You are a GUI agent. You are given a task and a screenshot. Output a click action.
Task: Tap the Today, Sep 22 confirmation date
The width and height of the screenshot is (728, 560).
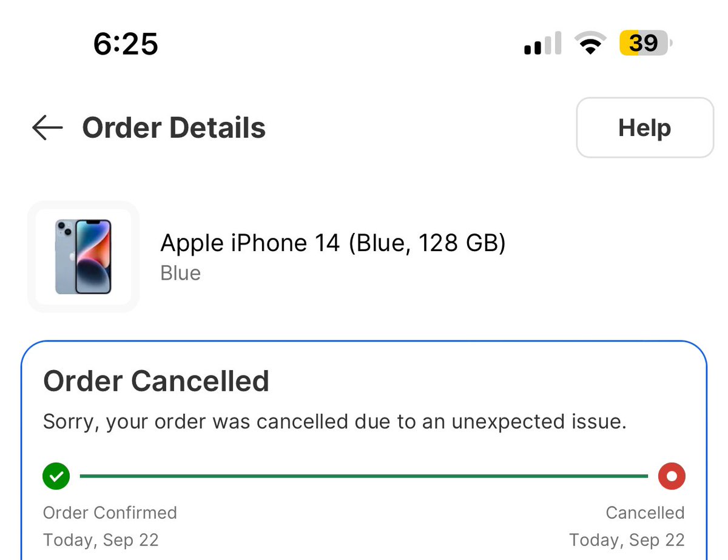pyautogui.click(x=101, y=540)
